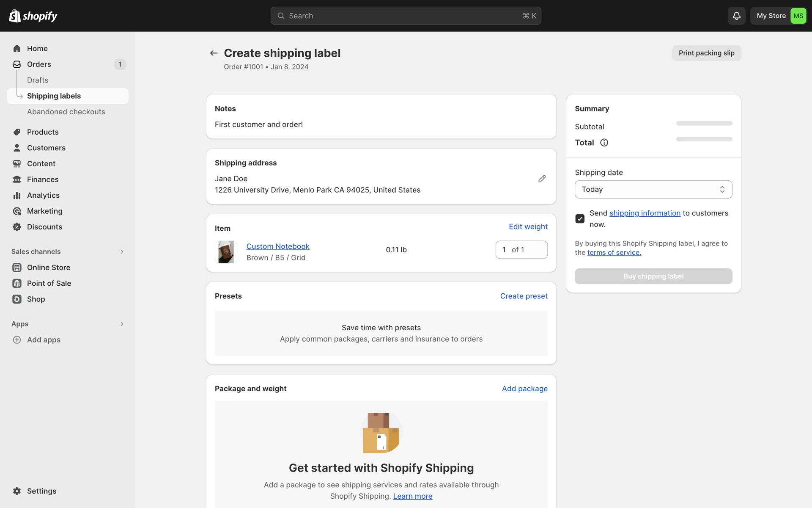Screen dimensions: 812x508
Task: Expand the Apps section chevron
Action: (122, 324)
